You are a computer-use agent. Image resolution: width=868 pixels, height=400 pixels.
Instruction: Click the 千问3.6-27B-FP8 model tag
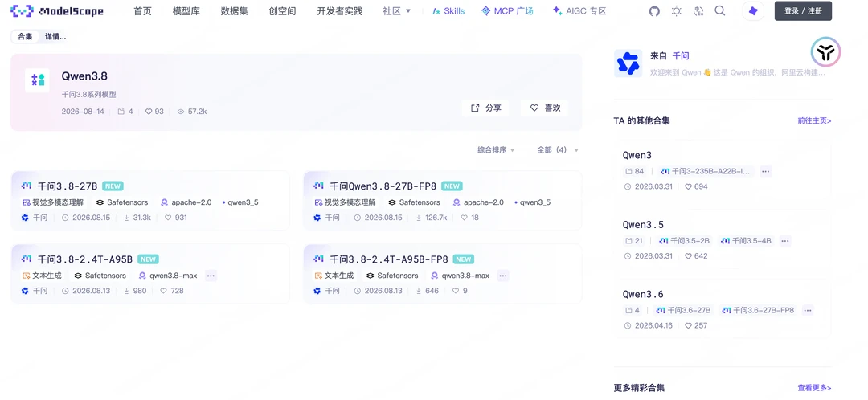(x=758, y=310)
